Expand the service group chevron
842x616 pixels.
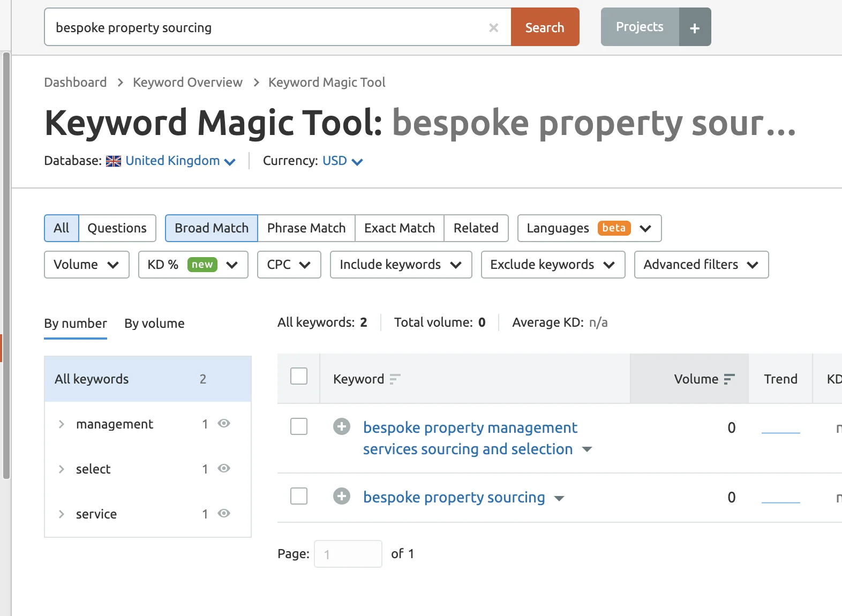[62, 514]
